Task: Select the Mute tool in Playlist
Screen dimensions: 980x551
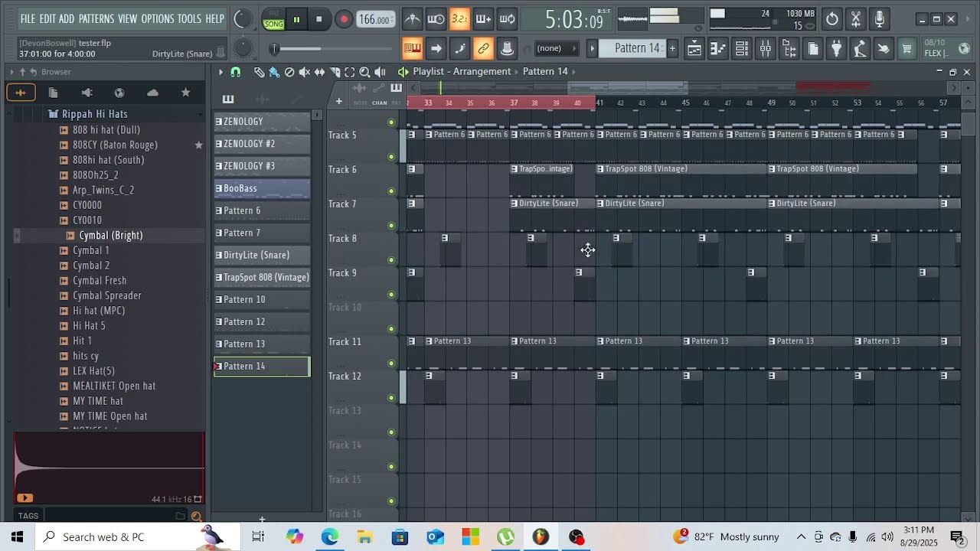Action: (305, 72)
